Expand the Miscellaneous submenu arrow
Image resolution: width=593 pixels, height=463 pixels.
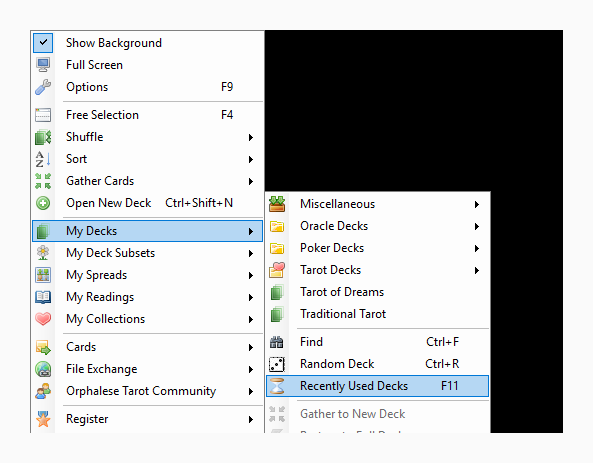pos(477,204)
